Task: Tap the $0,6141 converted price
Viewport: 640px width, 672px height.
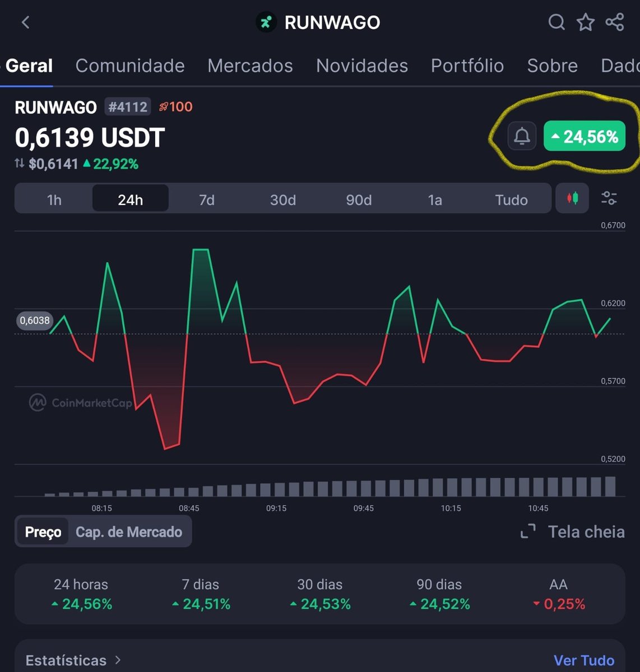Action: pyautogui.click(x=53, y=164)
